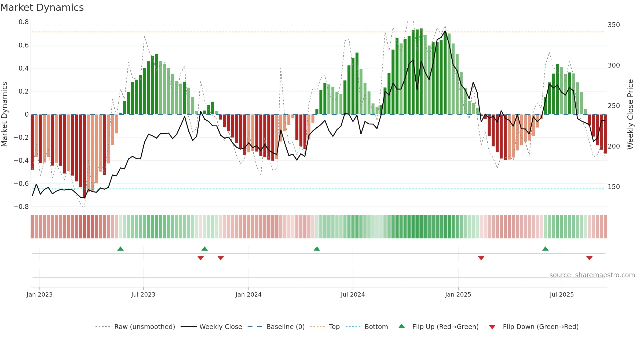Click the 250 right-axis price label
This screenshot has width=644, height=362.
(x=614, y=106)
